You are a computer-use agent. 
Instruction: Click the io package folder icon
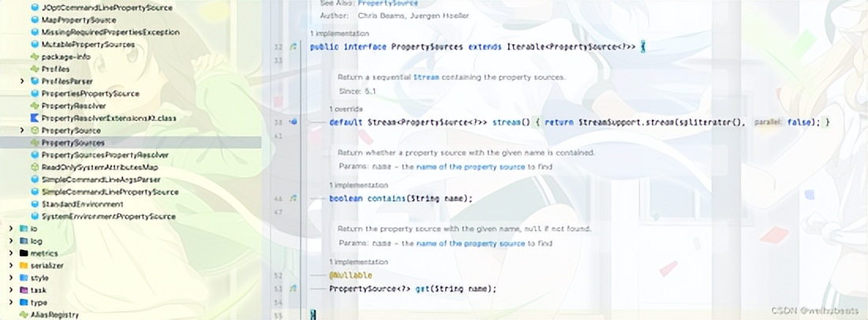pyautogui.click(x=23, y=229)
